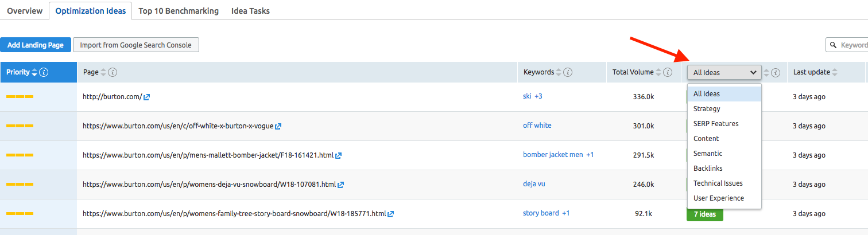Sort by the Total Volume arrows

click(658, 73)
